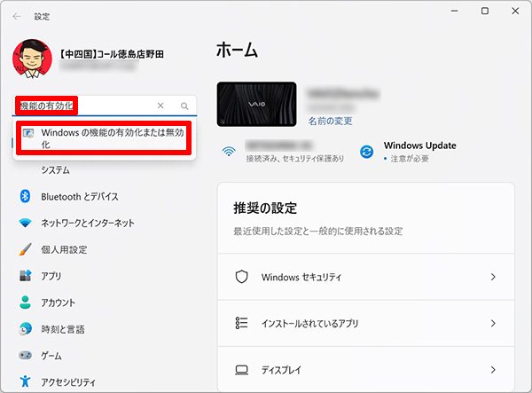The height and width of the screenshot is (393, 532).
Task: Click the paintbrush icon for 個人用設定
Action: [x=25, y=249]
